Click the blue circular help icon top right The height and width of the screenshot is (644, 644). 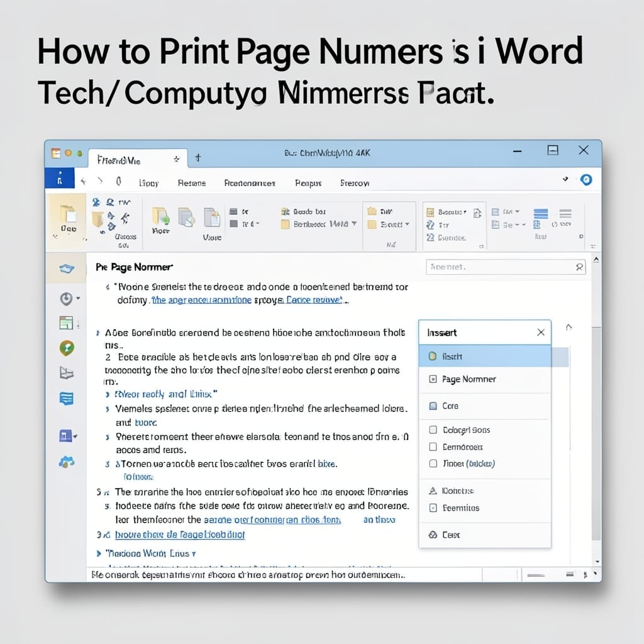pyautogui.click(x=586, y=179)
